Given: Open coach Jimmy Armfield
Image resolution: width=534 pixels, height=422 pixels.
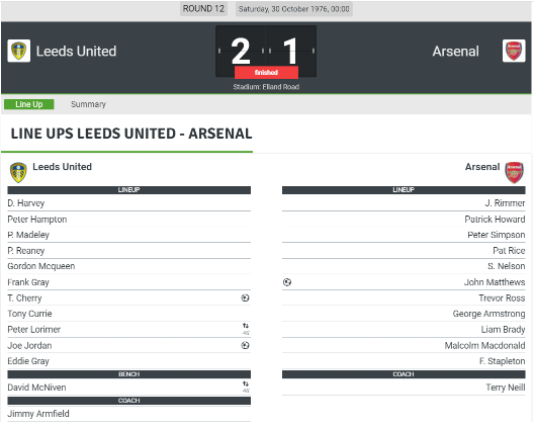Looking at the screenshot, I should point(38,414).
